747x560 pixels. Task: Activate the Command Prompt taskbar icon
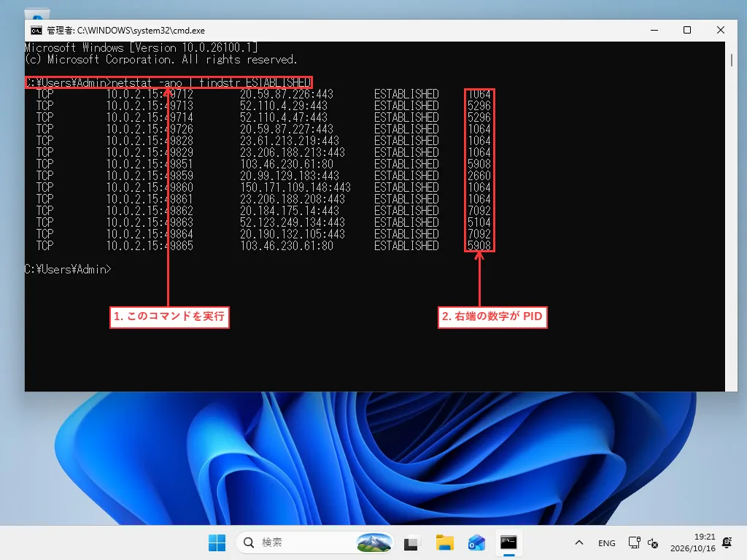(508, 542)
